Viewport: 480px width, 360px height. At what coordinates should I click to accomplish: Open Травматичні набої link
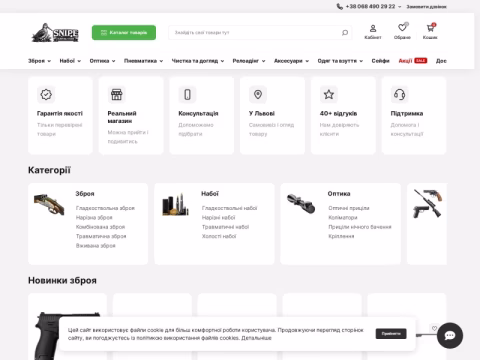click(225, 227)
